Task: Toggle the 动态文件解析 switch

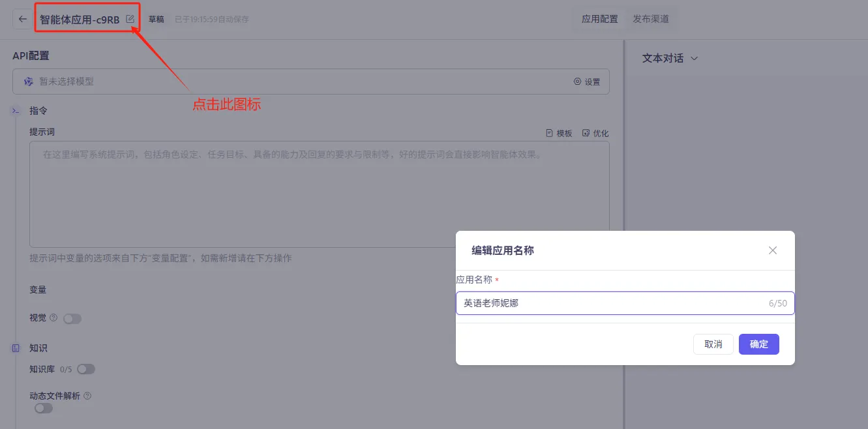Action: click(44, 408)
